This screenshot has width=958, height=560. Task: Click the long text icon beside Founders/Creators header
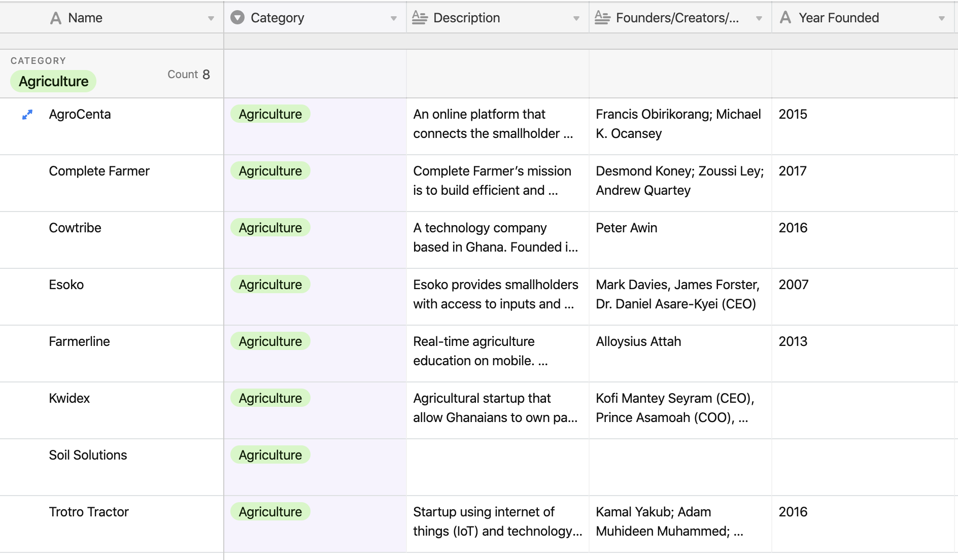click(x=602, y=18)
